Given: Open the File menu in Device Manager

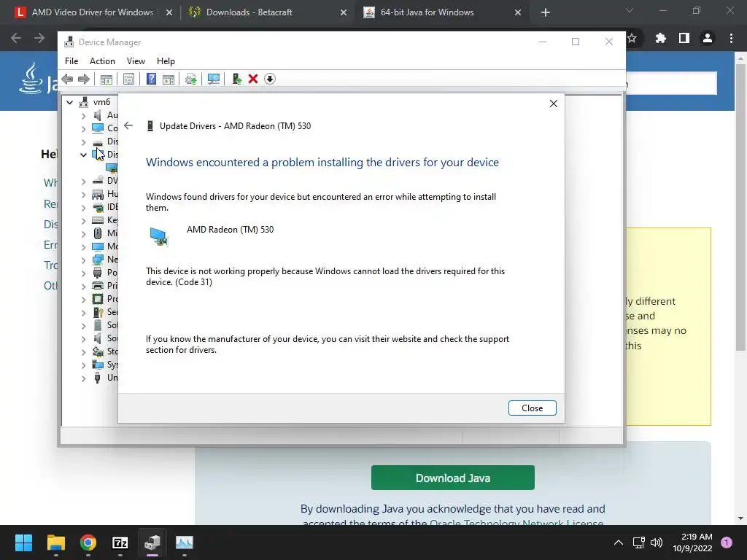Looking at the screenshot, I should tap(71, 61).
